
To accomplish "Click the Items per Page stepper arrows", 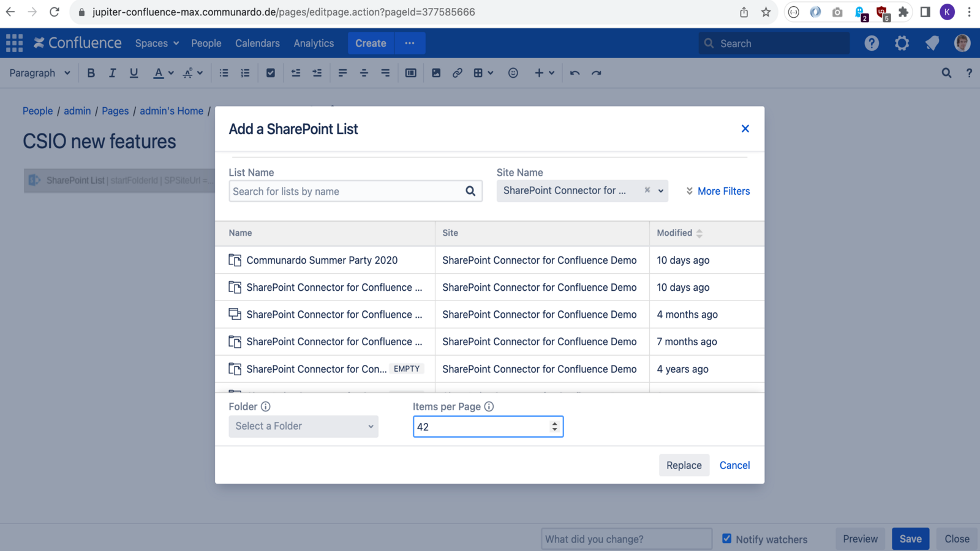I will 554,427.
